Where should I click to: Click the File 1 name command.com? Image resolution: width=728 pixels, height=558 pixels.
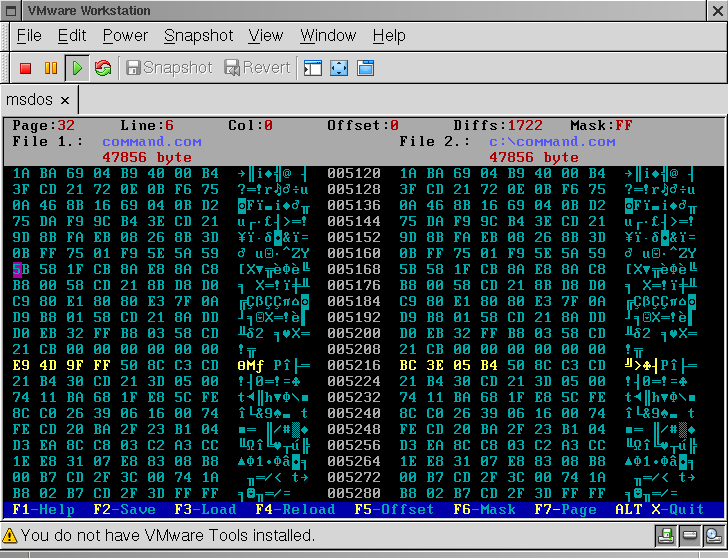152,142
